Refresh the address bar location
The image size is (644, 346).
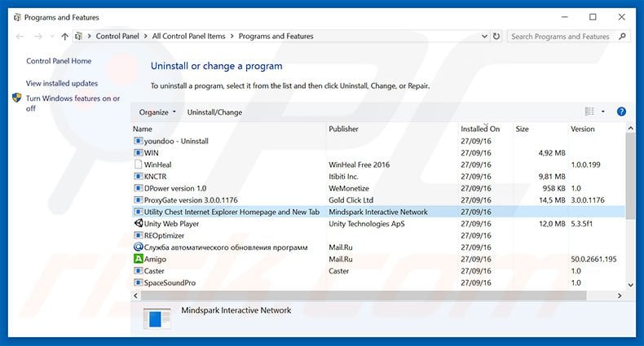tap(496, 36)
